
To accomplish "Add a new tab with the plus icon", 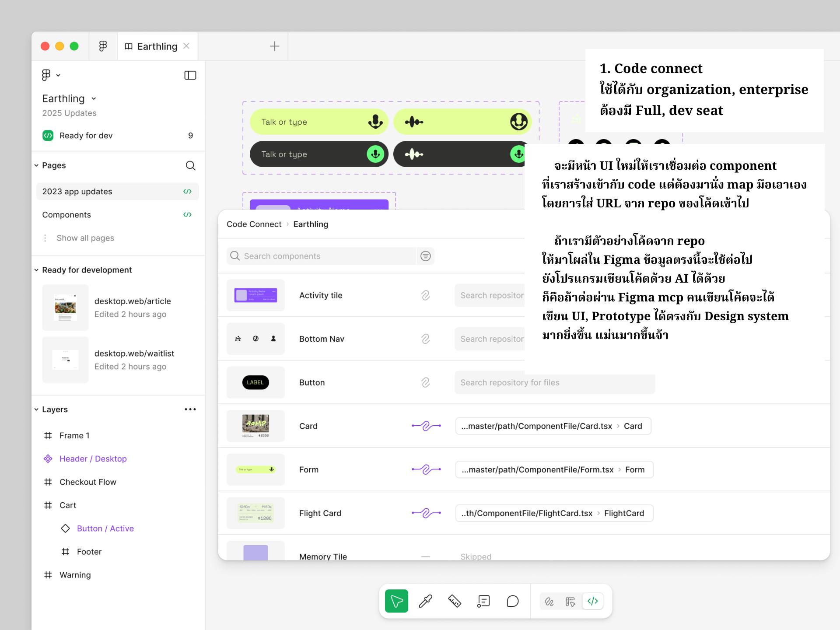I will (x=274, y=46).
